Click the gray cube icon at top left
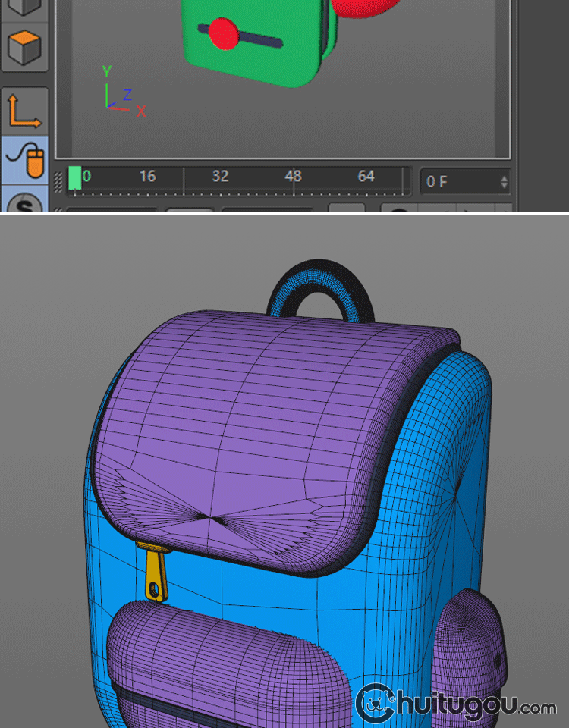 [x=24, y=7]
